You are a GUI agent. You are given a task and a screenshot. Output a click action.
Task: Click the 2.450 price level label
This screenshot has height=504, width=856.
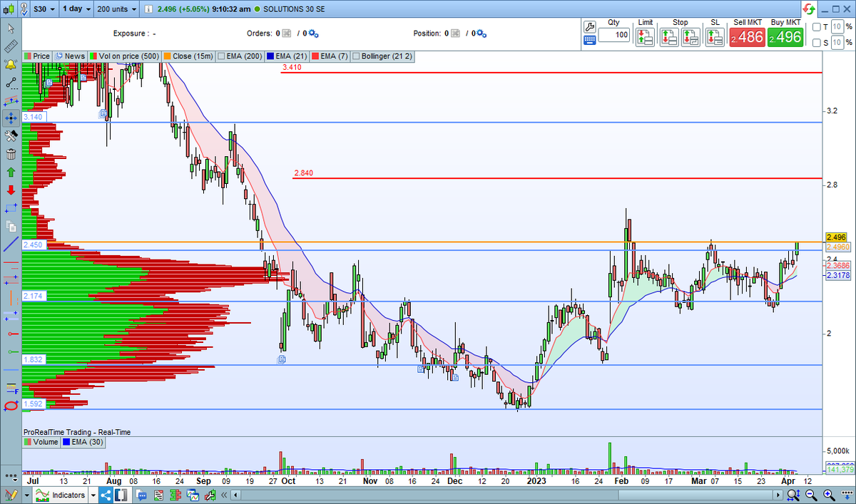33,245
